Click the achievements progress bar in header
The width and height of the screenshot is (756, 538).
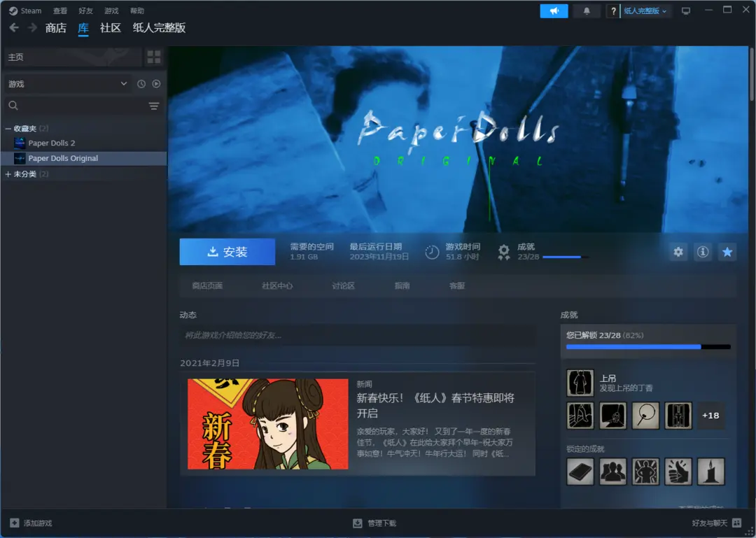coord(565,257)
